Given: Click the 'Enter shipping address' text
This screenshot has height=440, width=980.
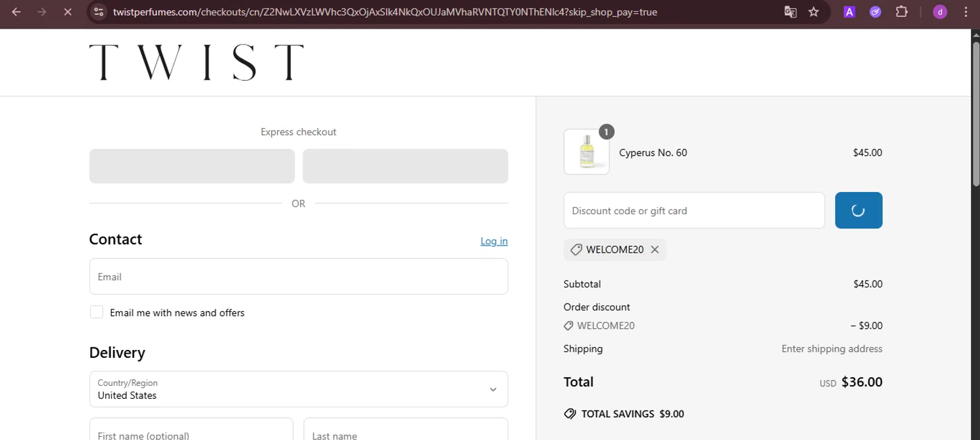Looking at the screenshot, I should (832, 349).
